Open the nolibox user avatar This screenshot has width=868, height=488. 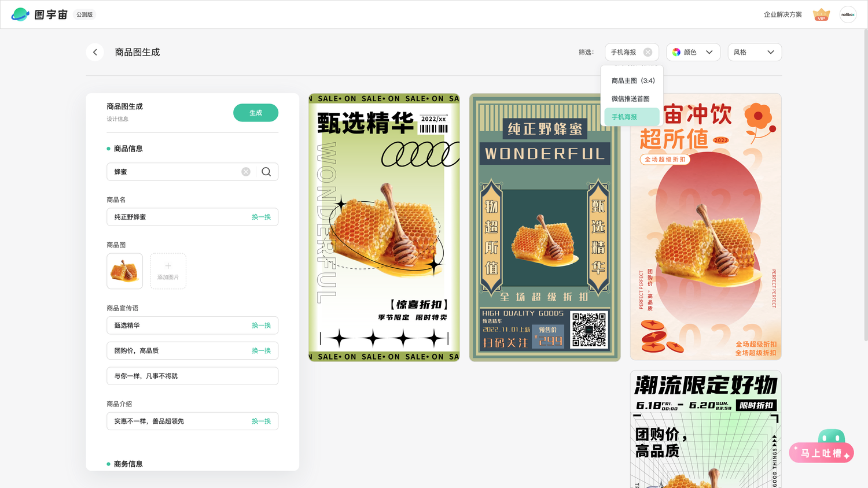click(848, 14)
